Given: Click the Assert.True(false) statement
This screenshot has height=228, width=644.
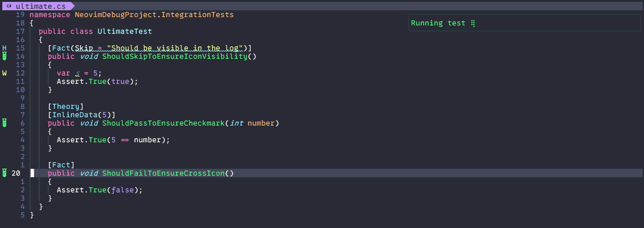Looking at the screenshot, I should (100, 190).
